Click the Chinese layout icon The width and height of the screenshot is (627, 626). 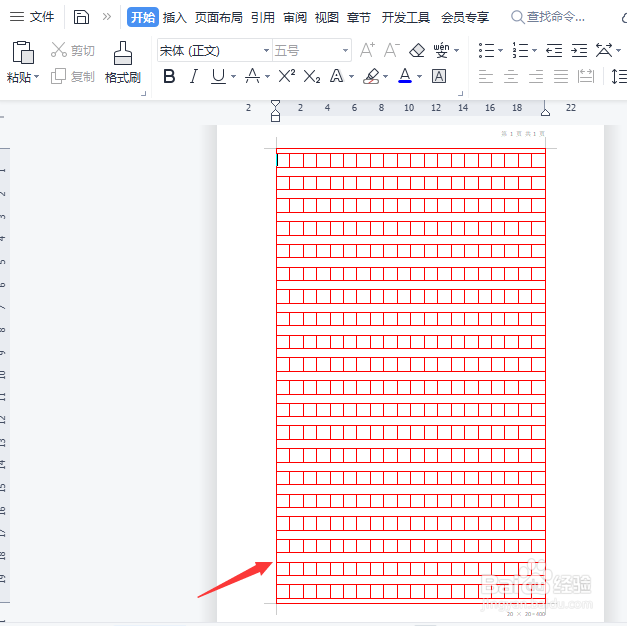(x=604, y=50)
